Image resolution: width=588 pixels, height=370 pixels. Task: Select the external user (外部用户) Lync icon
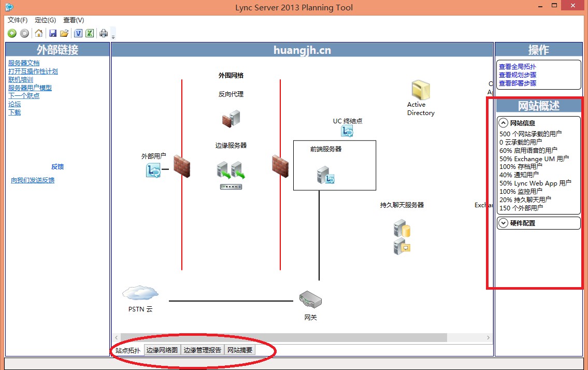(153, 170)
